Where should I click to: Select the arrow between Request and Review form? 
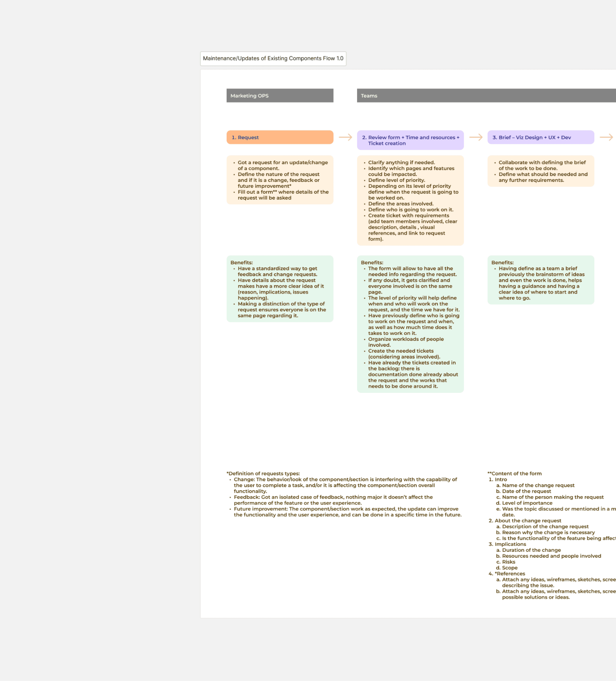click(345, 137)
